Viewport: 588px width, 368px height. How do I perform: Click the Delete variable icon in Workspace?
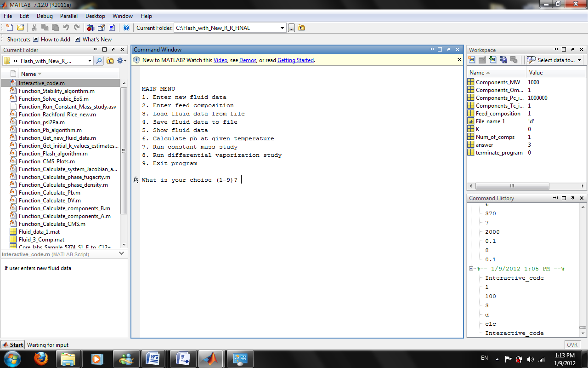click(x=514, y=60)
